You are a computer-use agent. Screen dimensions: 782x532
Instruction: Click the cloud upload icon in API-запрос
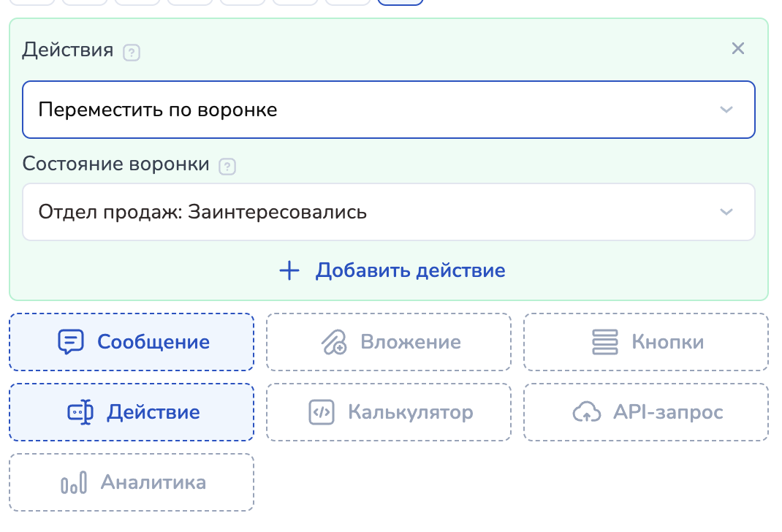[586, 412]
